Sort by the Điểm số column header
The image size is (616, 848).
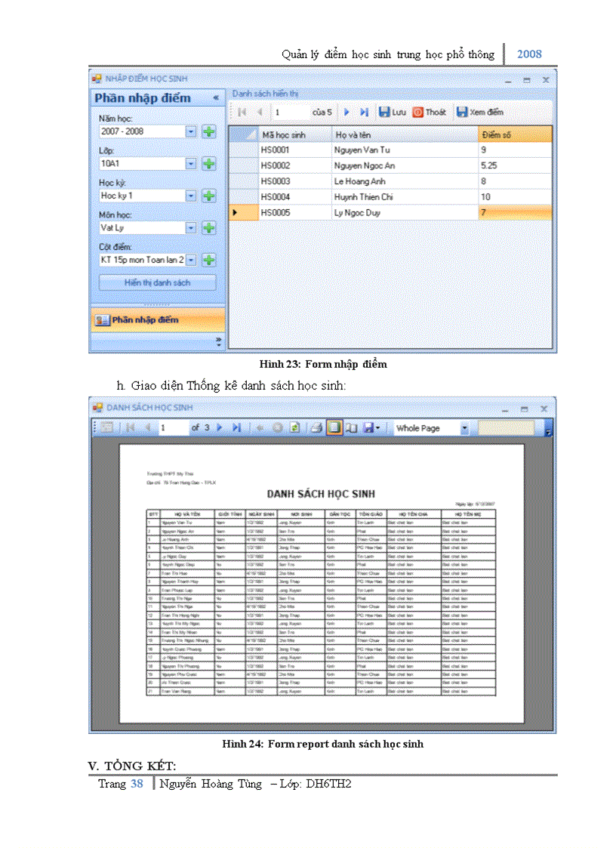(x=515, y=134)
